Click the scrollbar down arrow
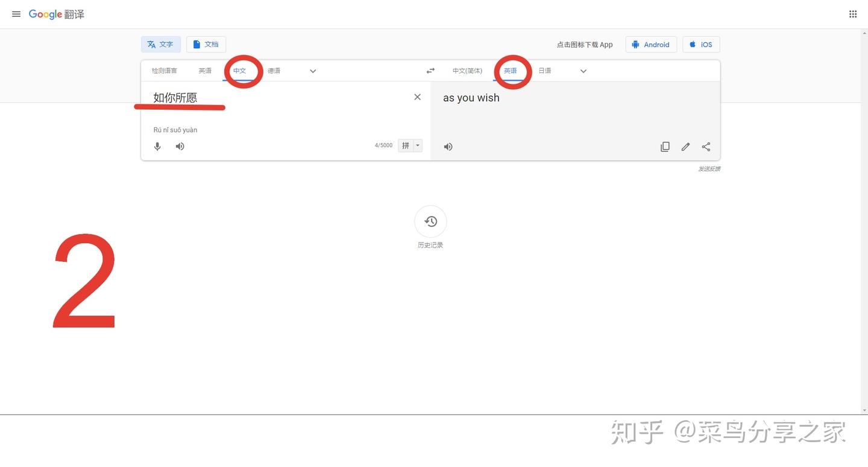The width and height of the screenshot is (868, 467). (x=864, y=410)
